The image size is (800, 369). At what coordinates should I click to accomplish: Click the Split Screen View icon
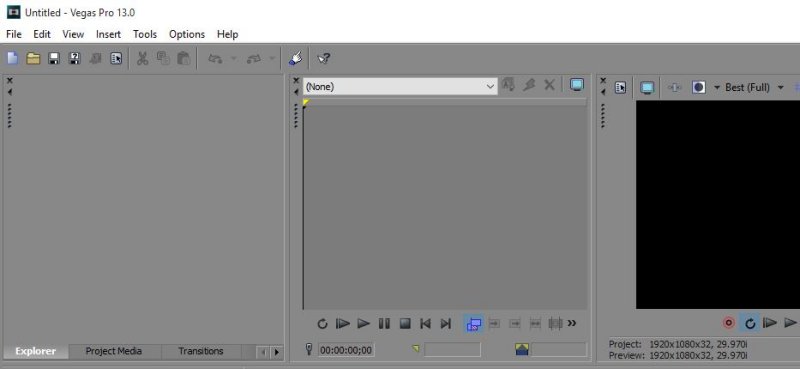click(x=698, y=88)
